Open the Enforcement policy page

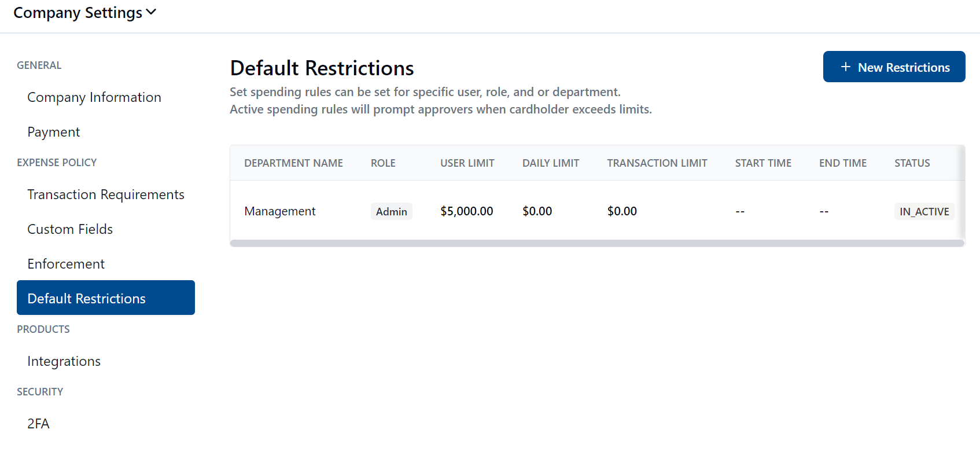pos(66,264)
